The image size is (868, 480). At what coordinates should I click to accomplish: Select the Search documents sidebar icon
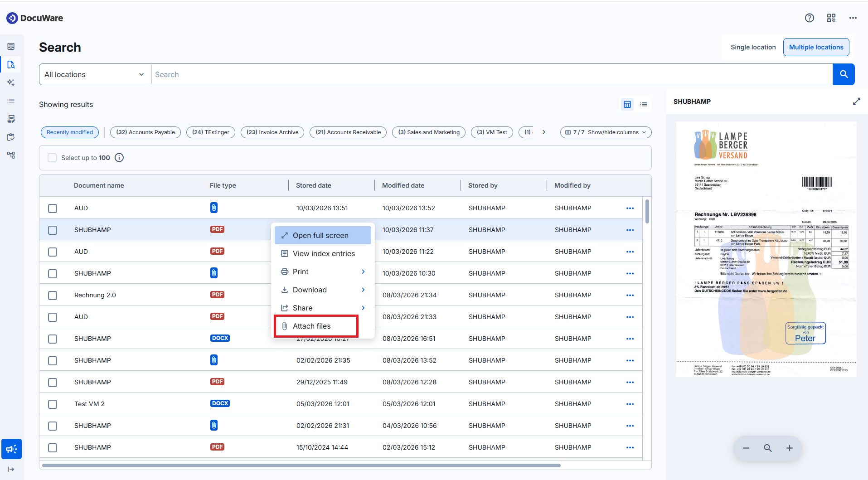tap(11, 64)
